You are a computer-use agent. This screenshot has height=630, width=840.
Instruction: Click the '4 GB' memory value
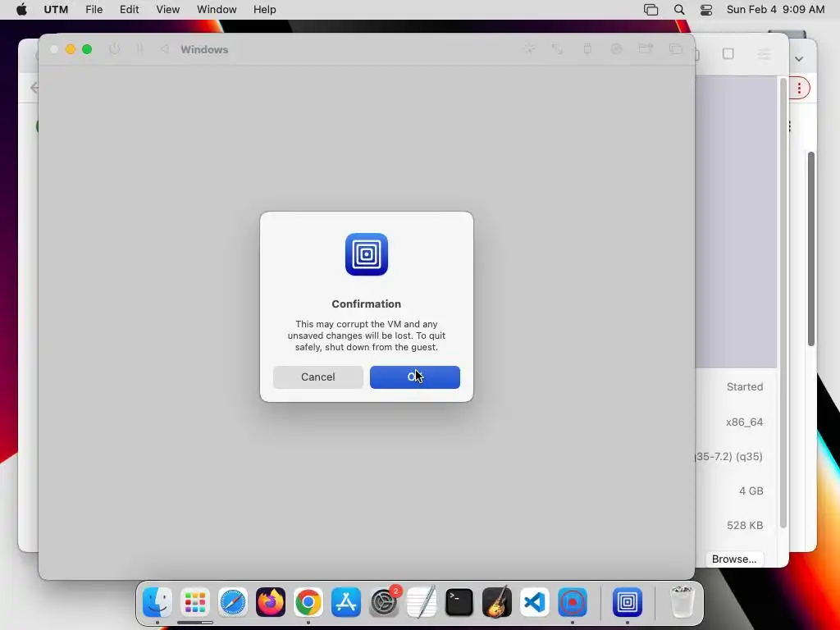(x=751, y=491)
